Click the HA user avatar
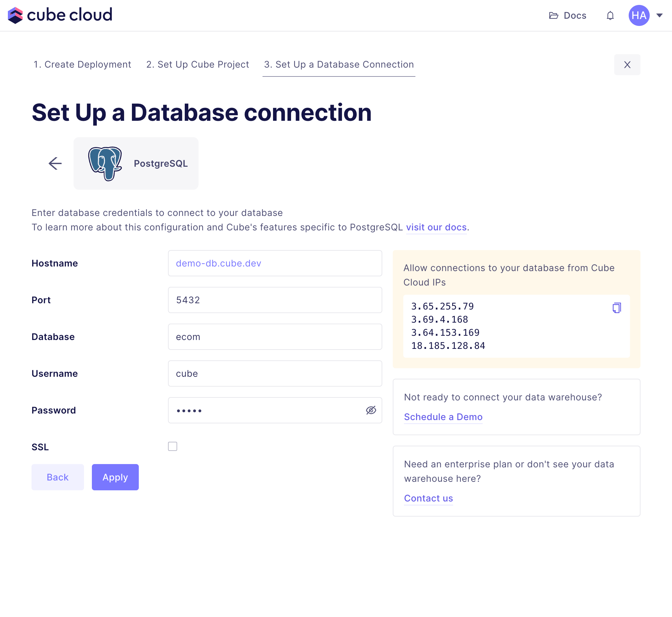The image size is (672, 617). click(639, 15)
